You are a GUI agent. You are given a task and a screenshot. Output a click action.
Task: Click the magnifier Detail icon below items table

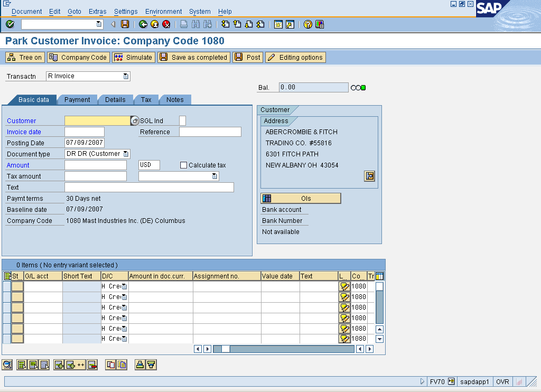[x=7, y=365]
